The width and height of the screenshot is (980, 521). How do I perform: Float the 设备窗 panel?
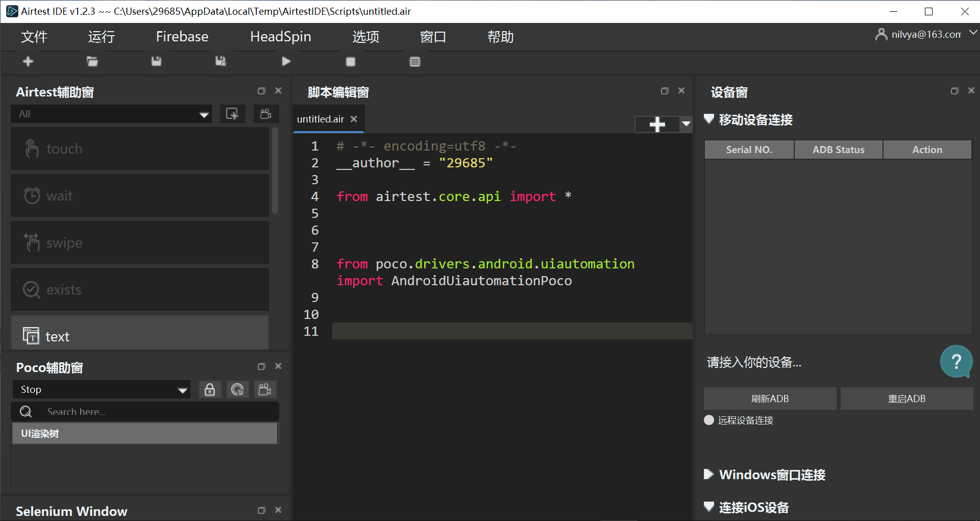click(x=954, y=91)
